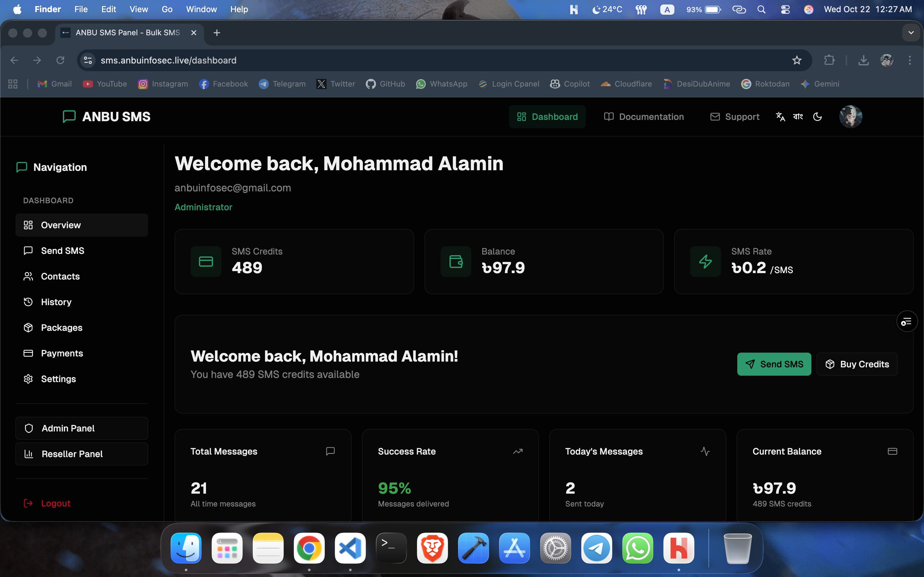Open Settings in sidebar

[x=58, y=379]
